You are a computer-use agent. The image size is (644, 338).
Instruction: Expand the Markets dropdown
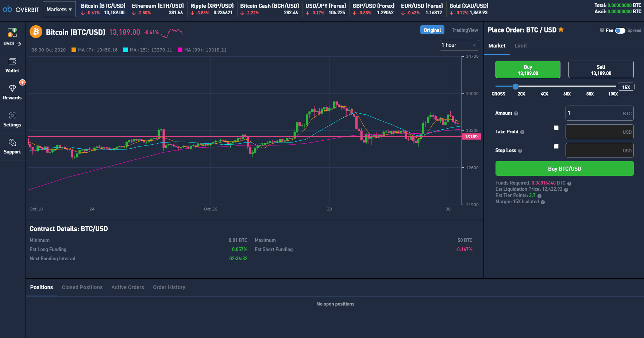point(59,10)
